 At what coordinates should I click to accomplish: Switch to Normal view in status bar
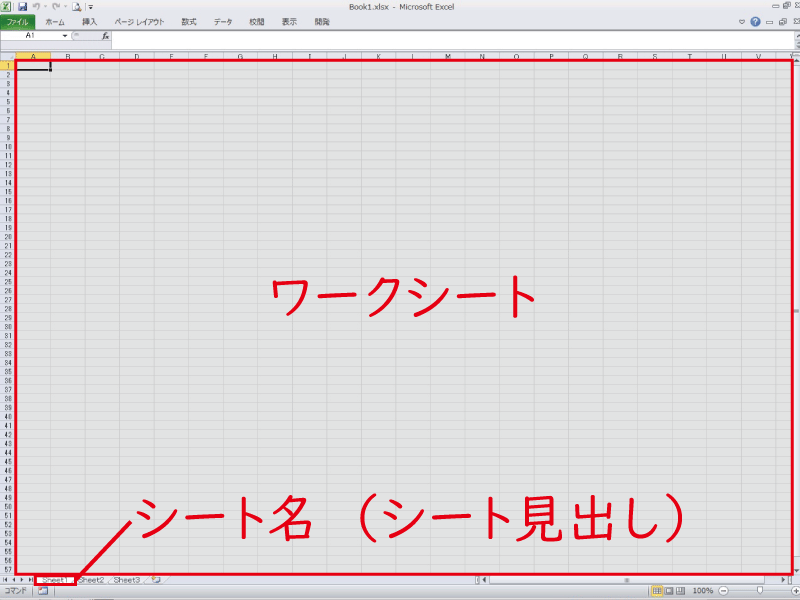(657, 591)
